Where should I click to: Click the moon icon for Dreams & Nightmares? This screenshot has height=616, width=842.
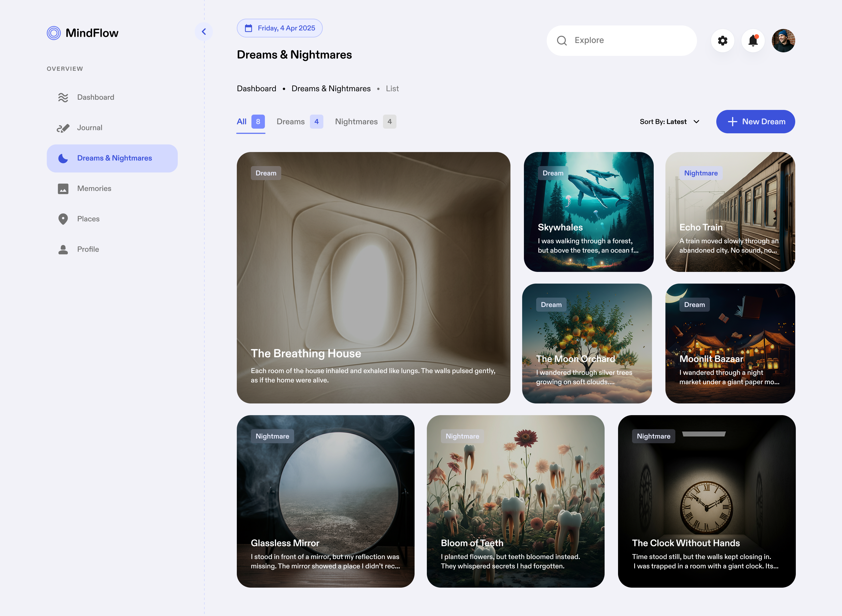63,158
